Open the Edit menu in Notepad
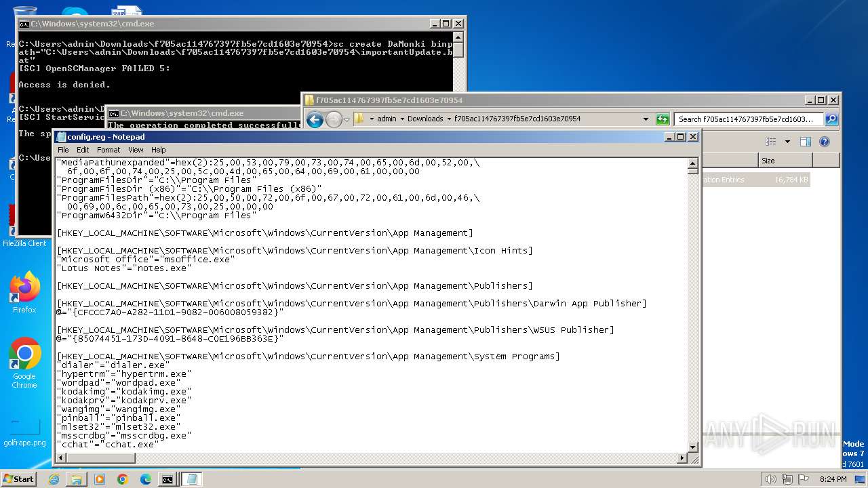 tap(83, 150)
